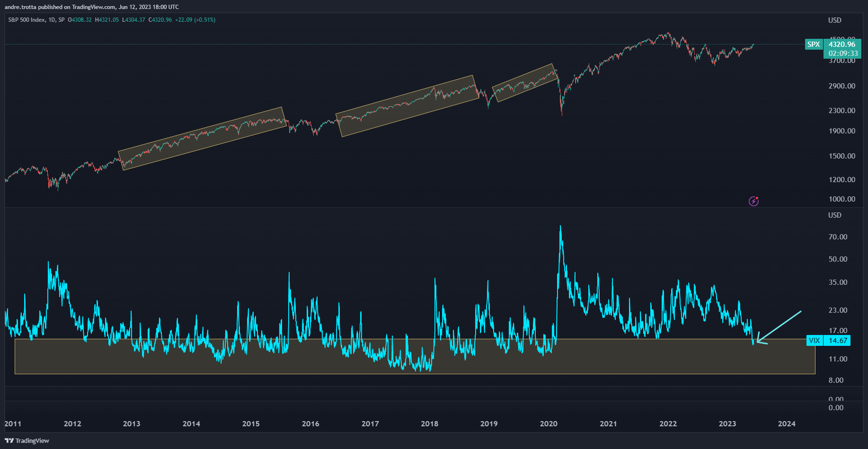This screenshot has width=868, height=449.
Task: Open the 1D timeframe selector in the legend
Action: click(51, 20)
